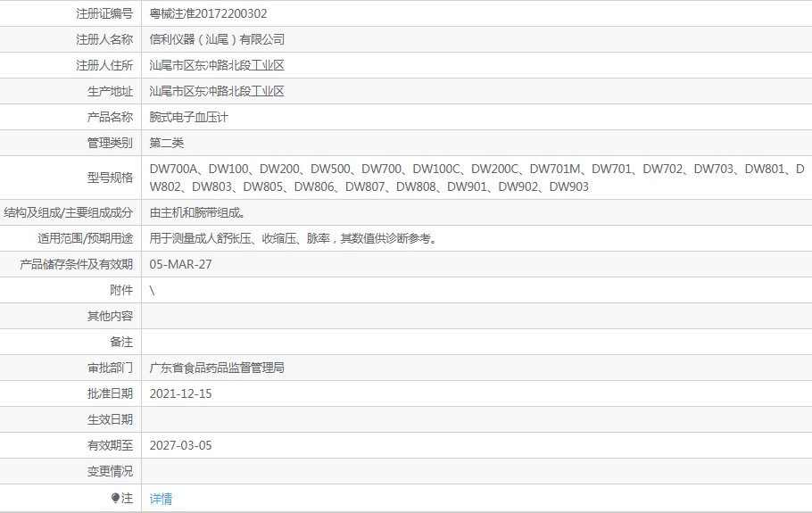Viewport: 812px width, 513px height.
Task: Click the 审批部门 label
Action: point(111,368)
